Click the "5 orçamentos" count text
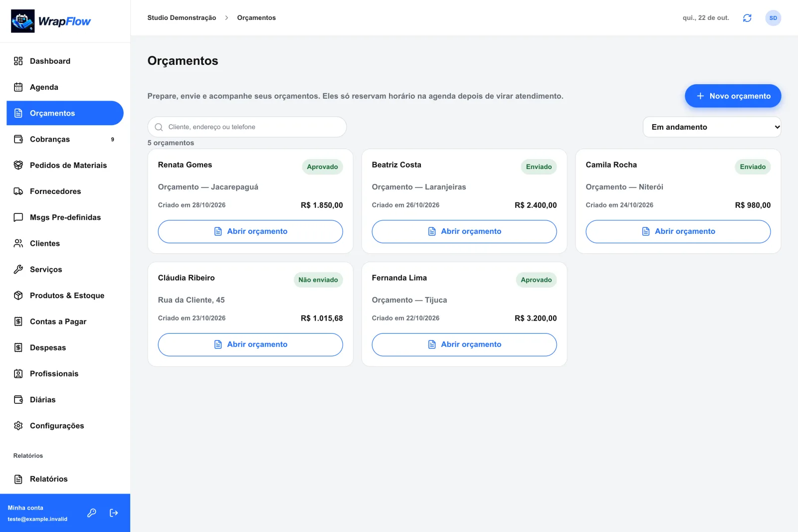 [171, 143]
